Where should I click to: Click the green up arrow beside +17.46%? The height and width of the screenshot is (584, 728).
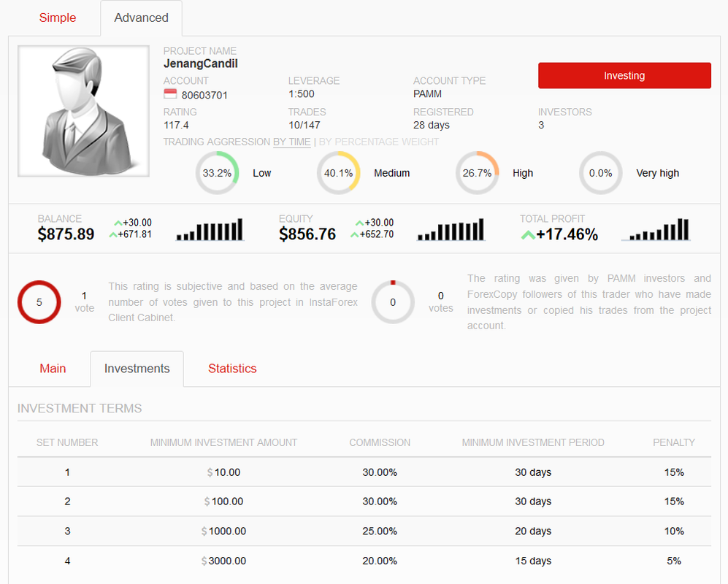[x=528, y=235]
